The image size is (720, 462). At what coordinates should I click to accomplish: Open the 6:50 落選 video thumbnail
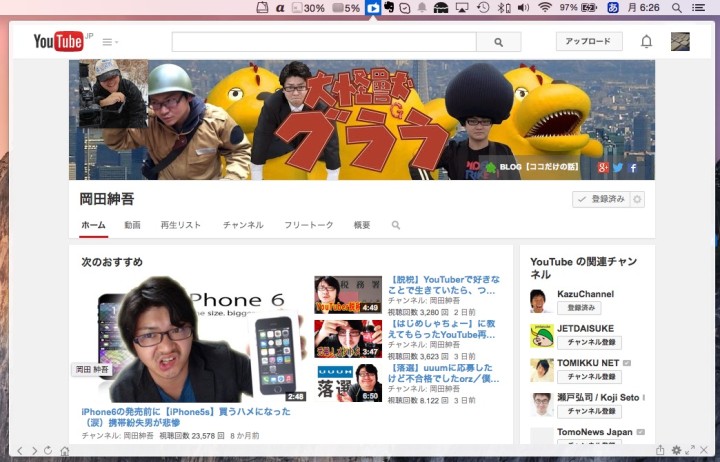(x=348, y=383)
